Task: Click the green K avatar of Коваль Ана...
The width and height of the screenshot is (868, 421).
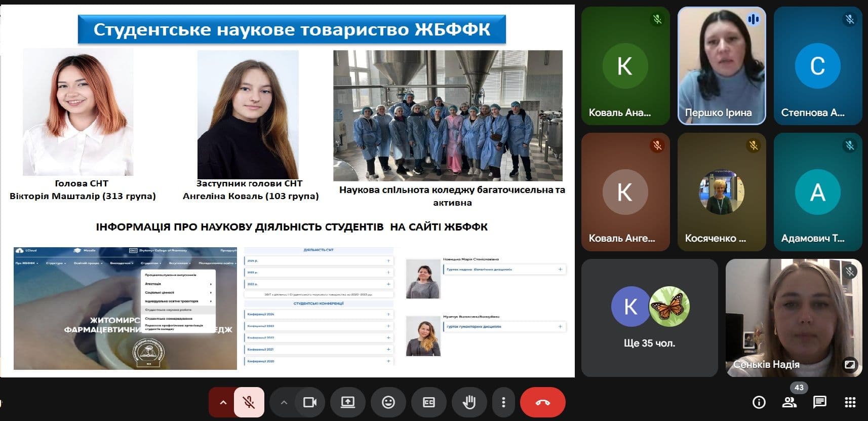Action: pos(625,66)
